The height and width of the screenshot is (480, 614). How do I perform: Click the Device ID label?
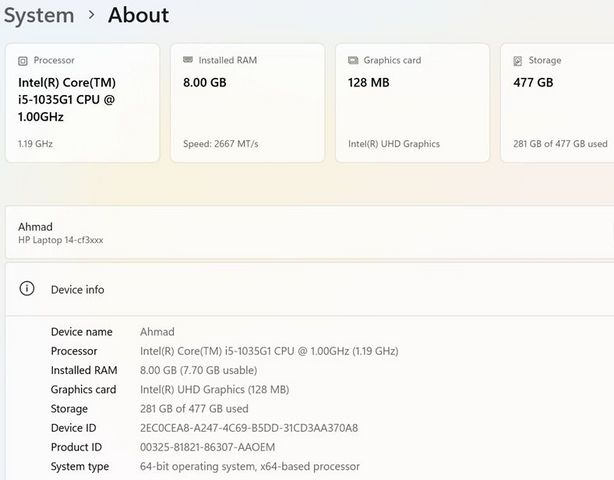click(x=73, y=428)
